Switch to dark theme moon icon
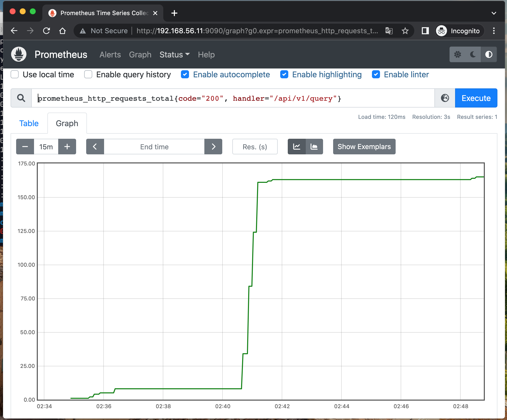The image size is (507, 420). 473,54
